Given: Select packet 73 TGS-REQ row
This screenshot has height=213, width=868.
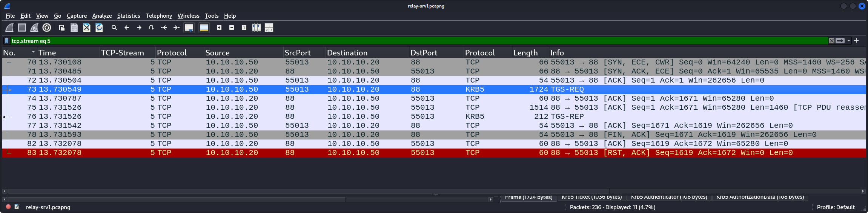Looking at the screenshot, I should 434,89.
